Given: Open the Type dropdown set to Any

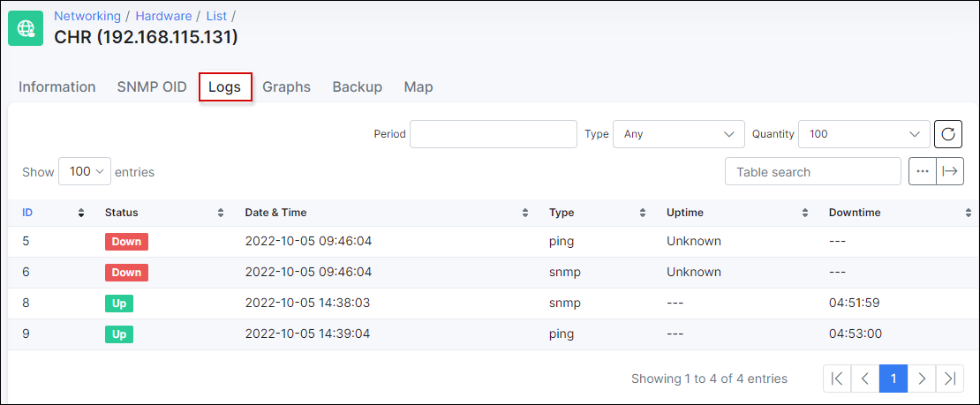Looking at the screenshot, I should 679,134.
